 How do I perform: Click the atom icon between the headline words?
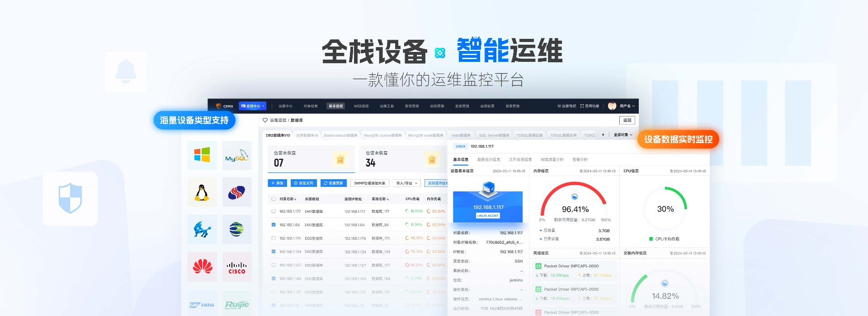pyautogui.click(x=440, y=53)
